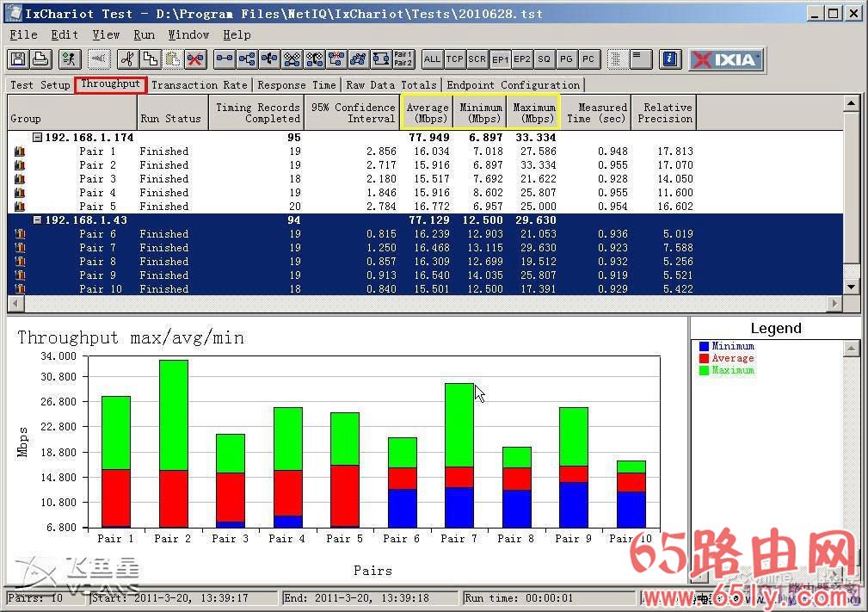Open the File menu
The image size is (868, 612).
(24, 35)
